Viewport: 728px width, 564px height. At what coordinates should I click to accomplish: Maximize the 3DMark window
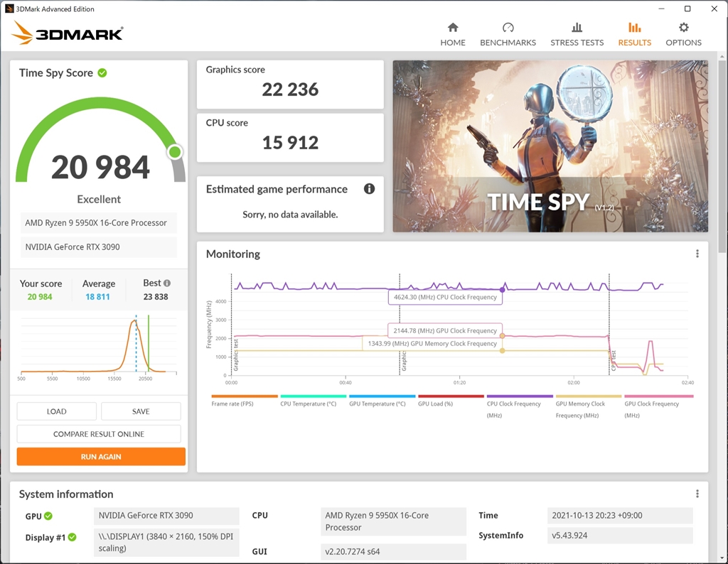click(687, 9)
